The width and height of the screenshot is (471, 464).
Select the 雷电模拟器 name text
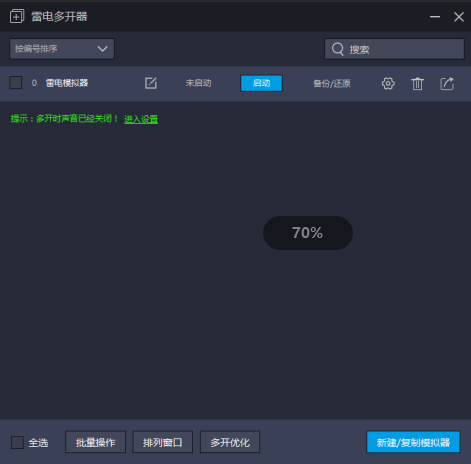pos(67,83)
